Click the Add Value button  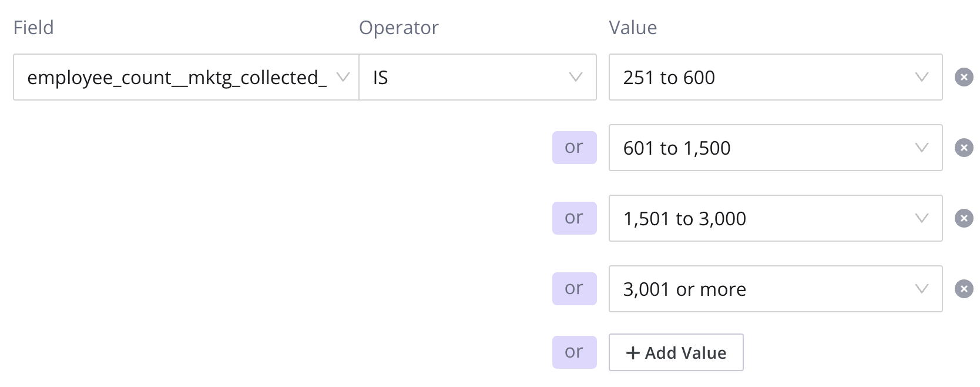point(676,353)
